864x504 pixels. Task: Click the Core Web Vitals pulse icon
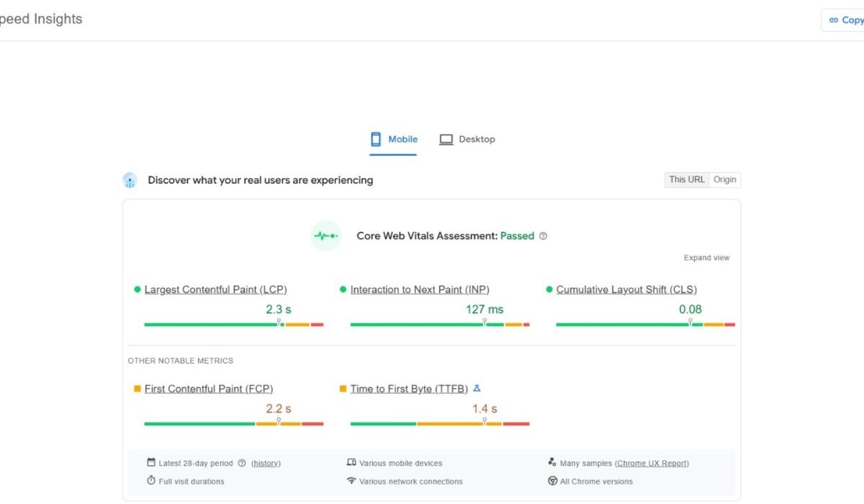click(325, 235)
